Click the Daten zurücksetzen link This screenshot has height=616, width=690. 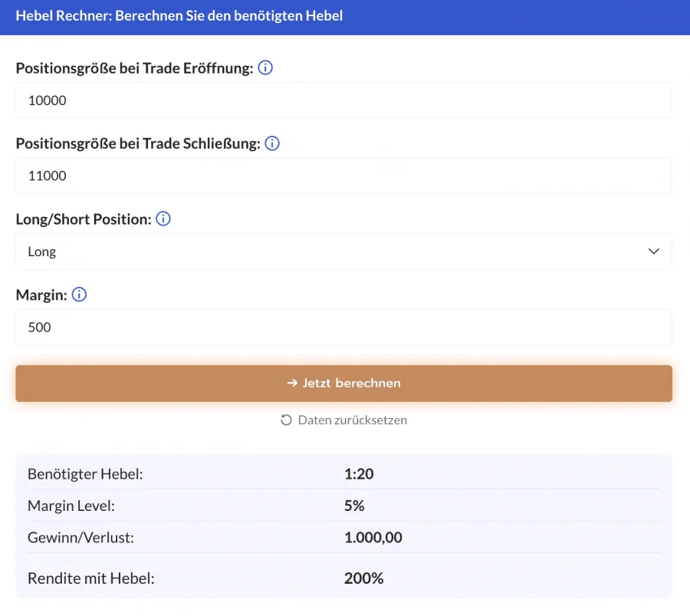[x=352, y=420]
